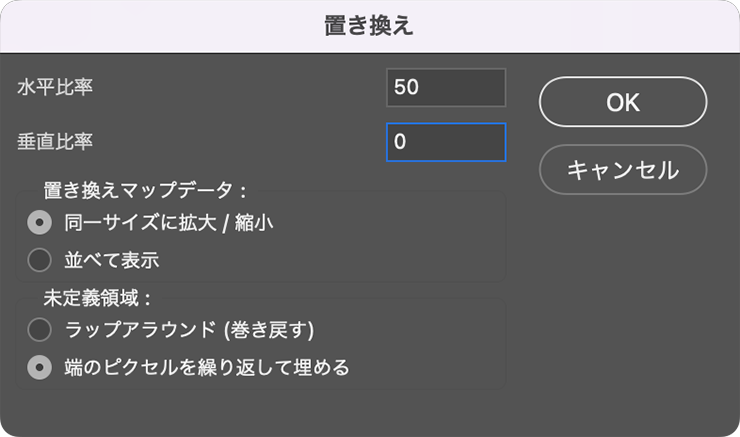Click the 置き換えマップデータ group heading
This screenshot has width=740, height=437.
[145, 191]
